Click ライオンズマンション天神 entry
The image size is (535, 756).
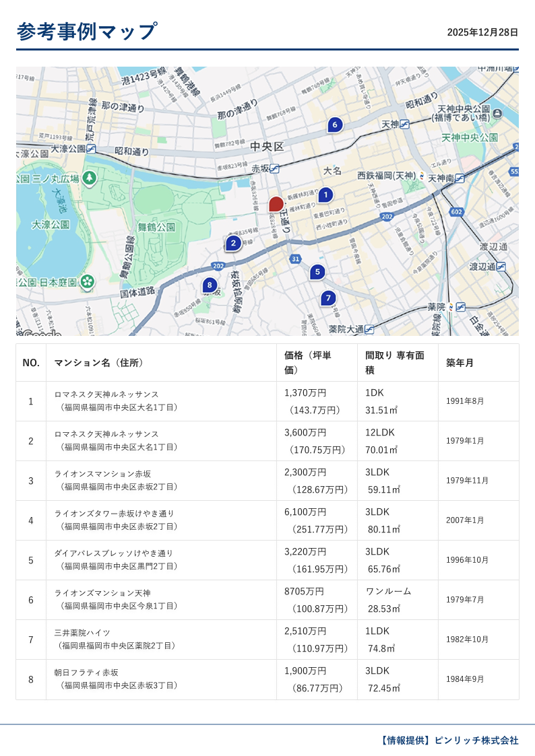102,592
